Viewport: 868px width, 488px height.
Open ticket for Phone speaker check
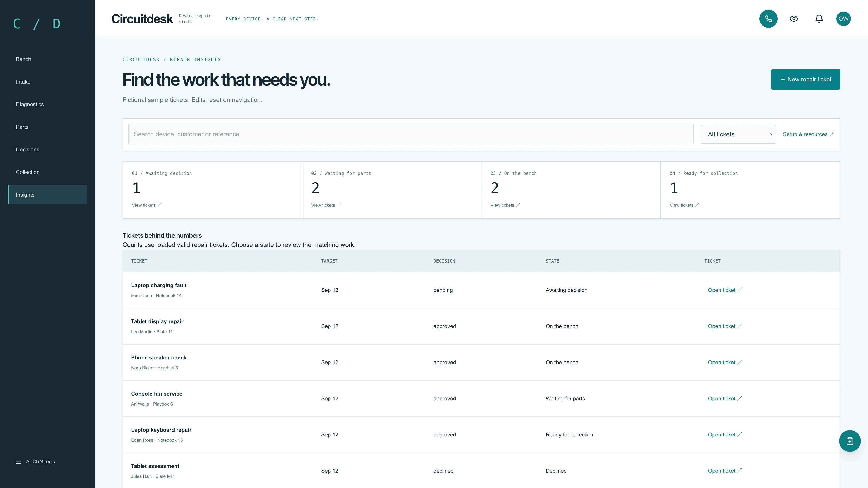[x=725, y=362]
